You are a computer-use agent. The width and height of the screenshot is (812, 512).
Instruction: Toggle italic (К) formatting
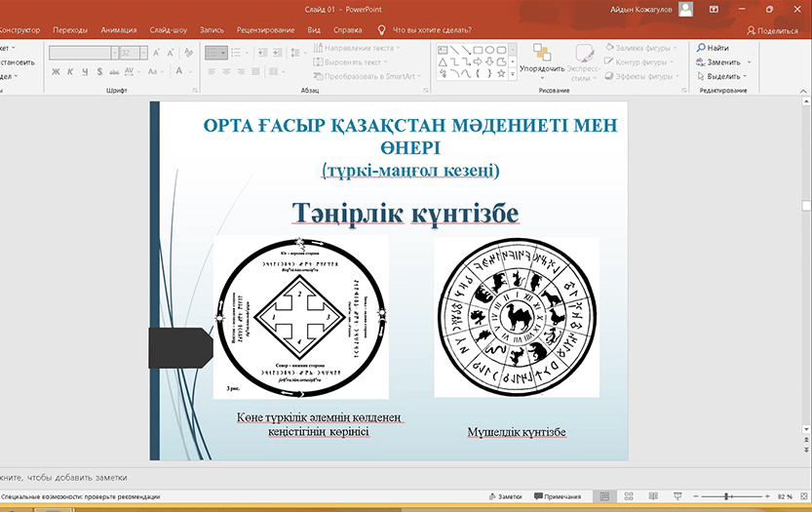tap(70, 71)
